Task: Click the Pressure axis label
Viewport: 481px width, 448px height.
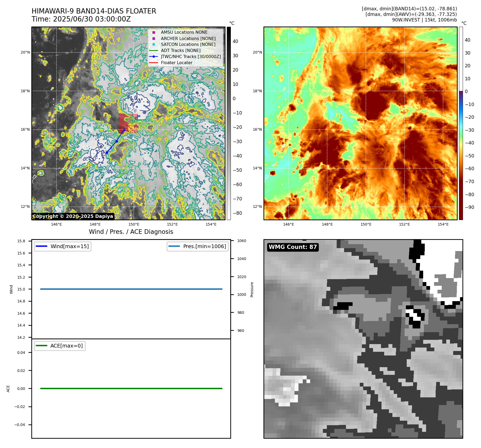Action: pyautogui.click(x=252, y=289)
